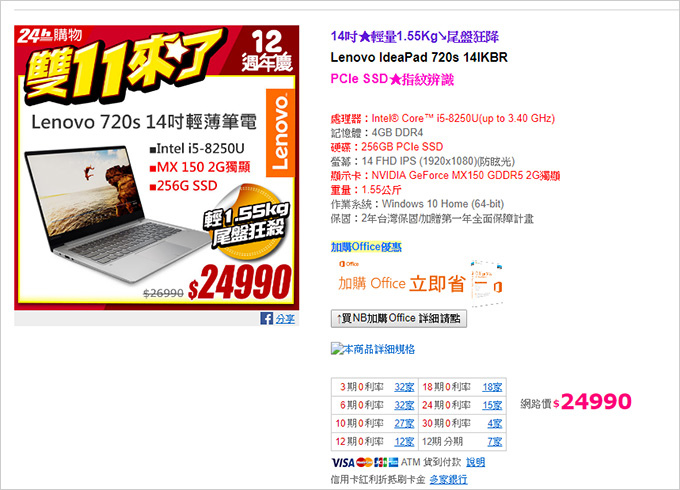Open 32家 banks for 6期0利率
The height and width of the screenshot is (490, 680).
(404, 405)
